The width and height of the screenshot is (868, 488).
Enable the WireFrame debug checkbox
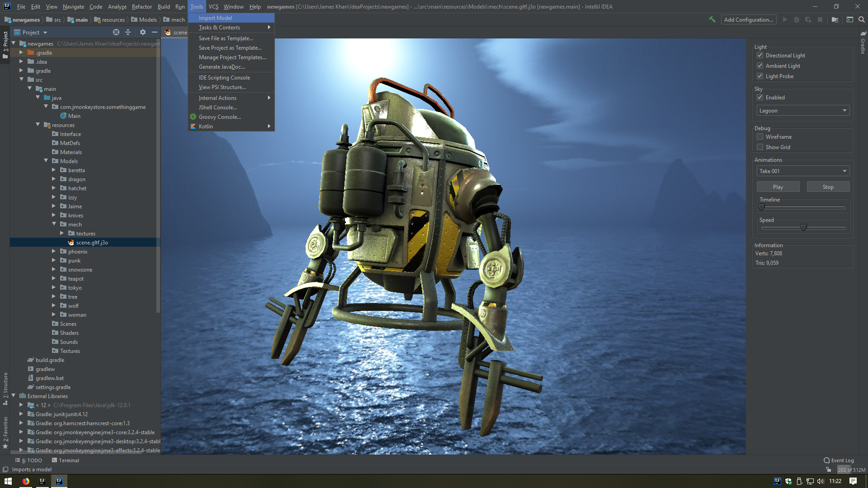pos(760,137)
